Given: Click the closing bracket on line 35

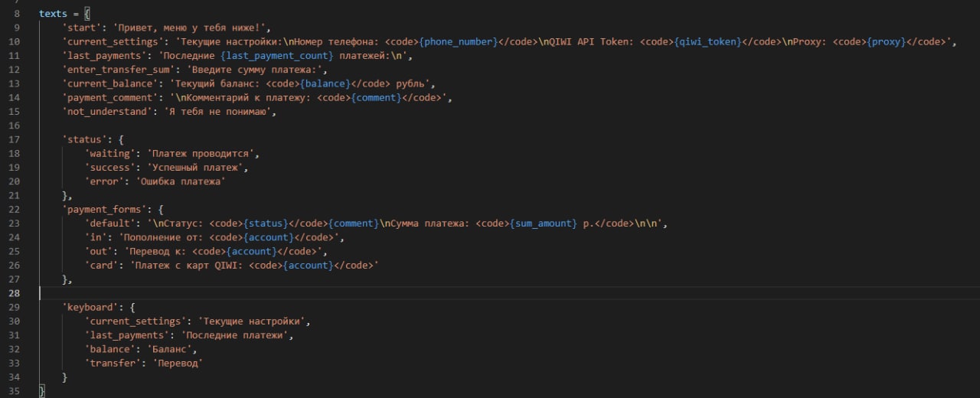Looking at the screenshot, I should tap(42, 390).
